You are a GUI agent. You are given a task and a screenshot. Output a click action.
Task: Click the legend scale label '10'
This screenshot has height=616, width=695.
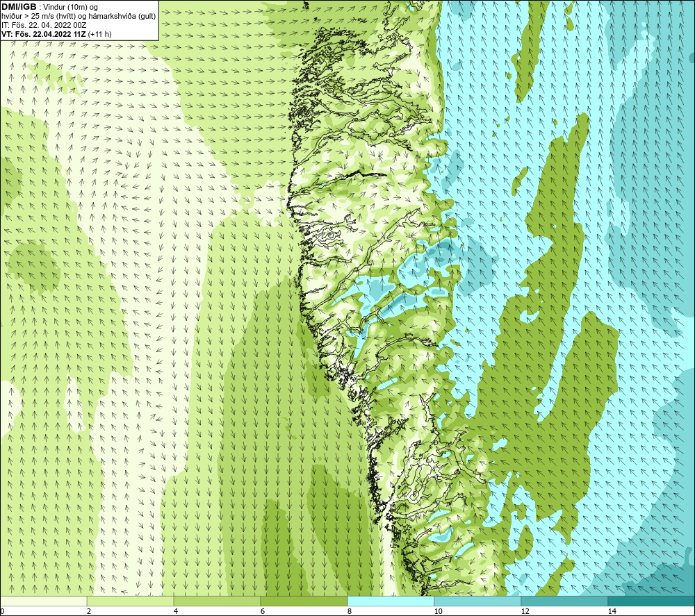click(439, 612)
